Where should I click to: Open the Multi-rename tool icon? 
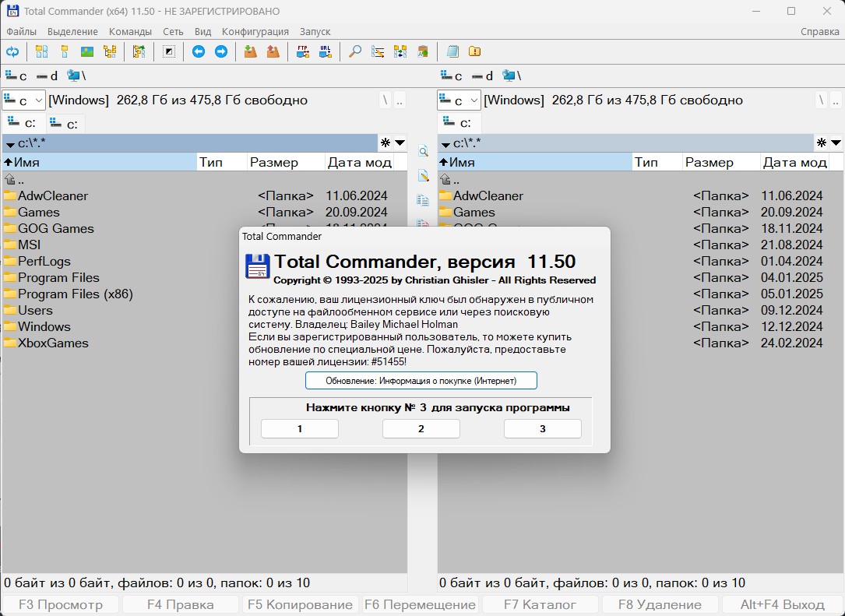tap(378, 51)
